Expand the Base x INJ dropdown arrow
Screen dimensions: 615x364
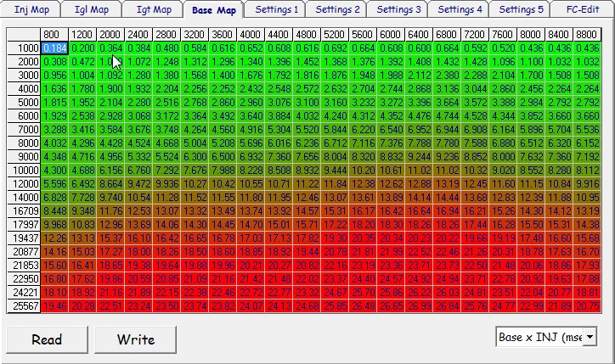[x=590, y=337]
